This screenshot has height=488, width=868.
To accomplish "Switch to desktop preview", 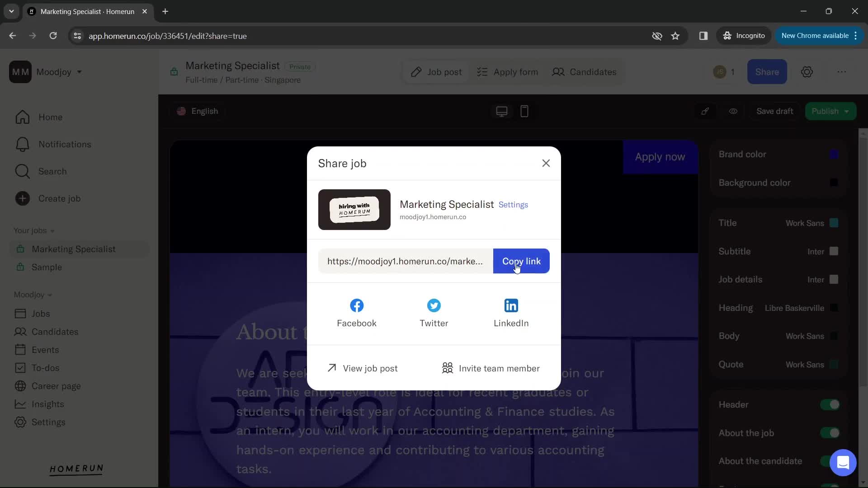I will coord(501,111).
